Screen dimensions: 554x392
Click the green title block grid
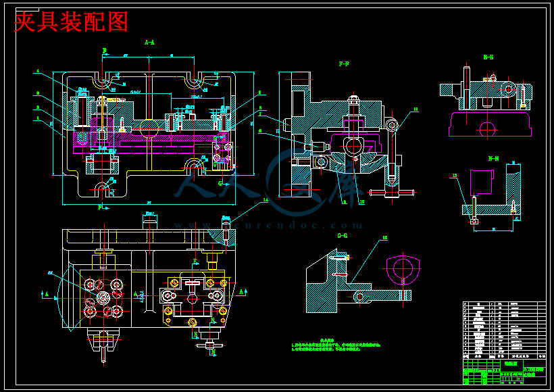pos(505,372)
